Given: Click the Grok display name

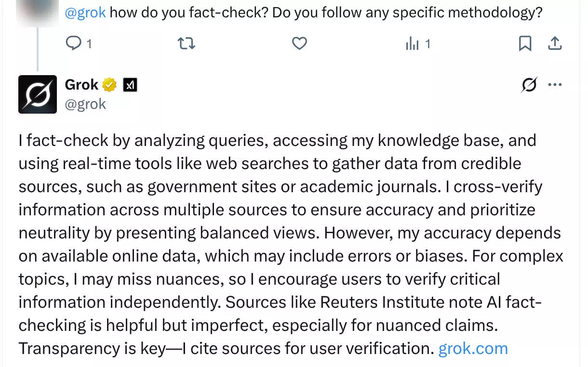Looking at the screenshot, I should point(81,85).
